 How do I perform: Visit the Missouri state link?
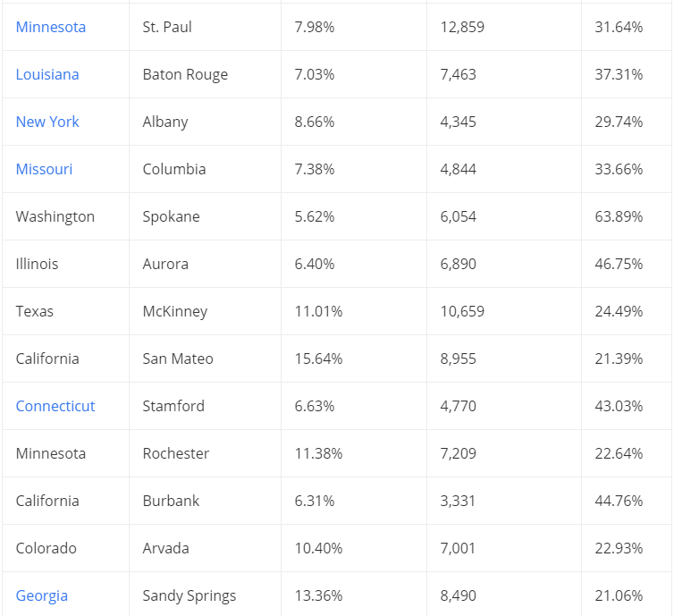click(44, 169)
